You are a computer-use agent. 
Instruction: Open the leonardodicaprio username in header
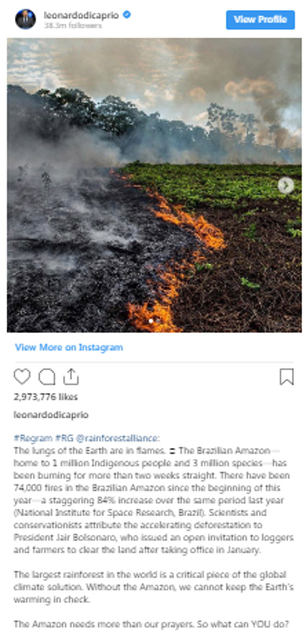(x=81, y=15)
